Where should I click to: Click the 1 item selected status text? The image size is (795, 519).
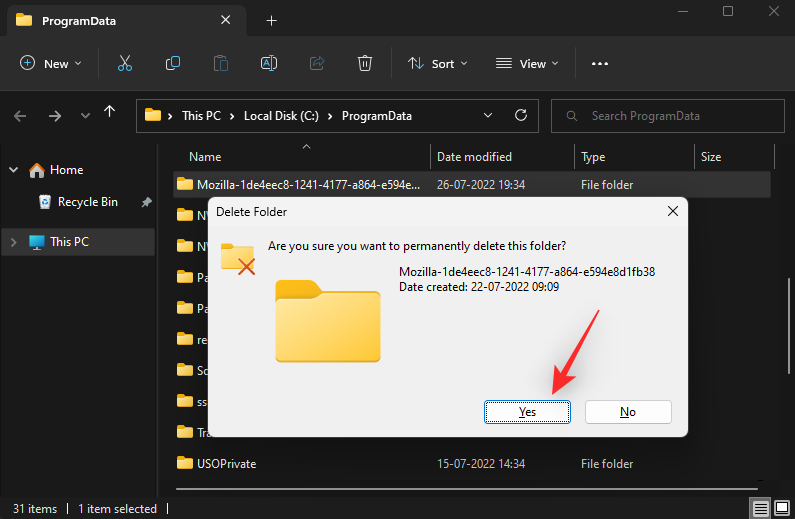tap(118, 509)
